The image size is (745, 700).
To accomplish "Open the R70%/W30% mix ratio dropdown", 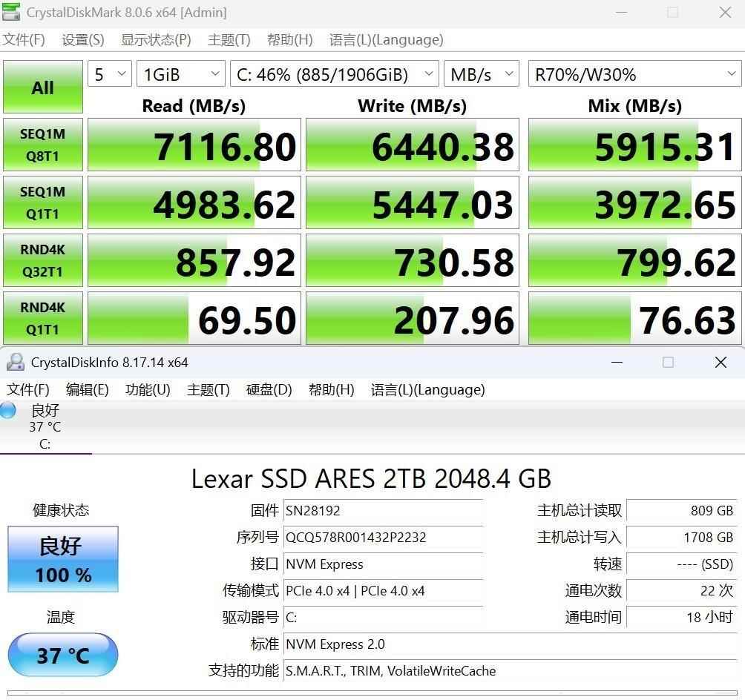I will pos(634,73).
